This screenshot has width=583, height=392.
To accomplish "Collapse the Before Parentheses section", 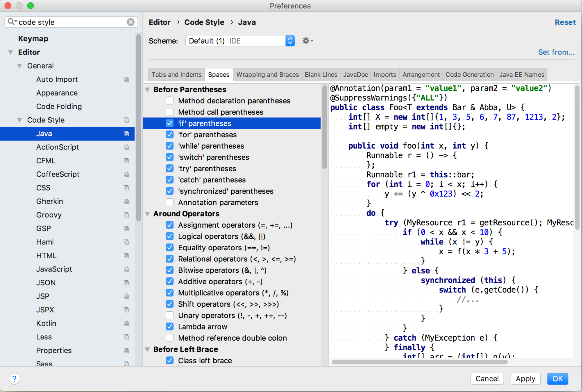I will pos(148,89).
